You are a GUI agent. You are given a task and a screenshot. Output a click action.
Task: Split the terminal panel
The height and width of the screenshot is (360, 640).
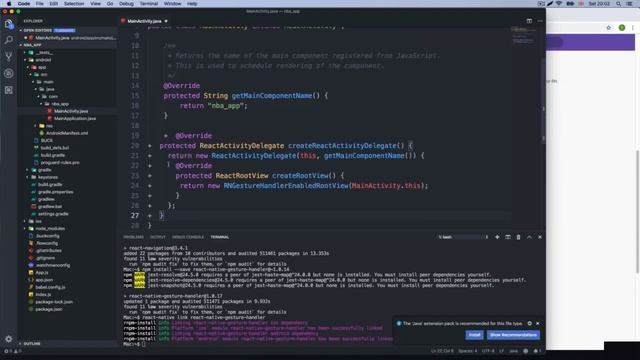pos(508,237)
